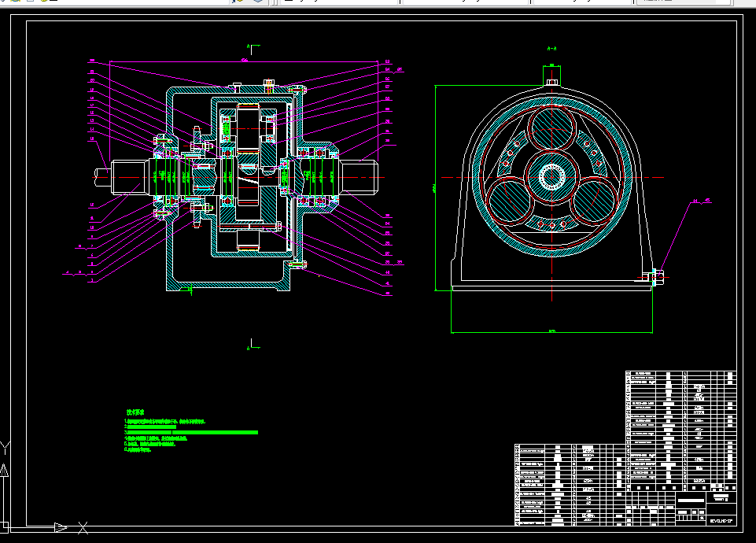Click the lower section cut marker A
Screen dimensions: 756x543
[253, 345]
